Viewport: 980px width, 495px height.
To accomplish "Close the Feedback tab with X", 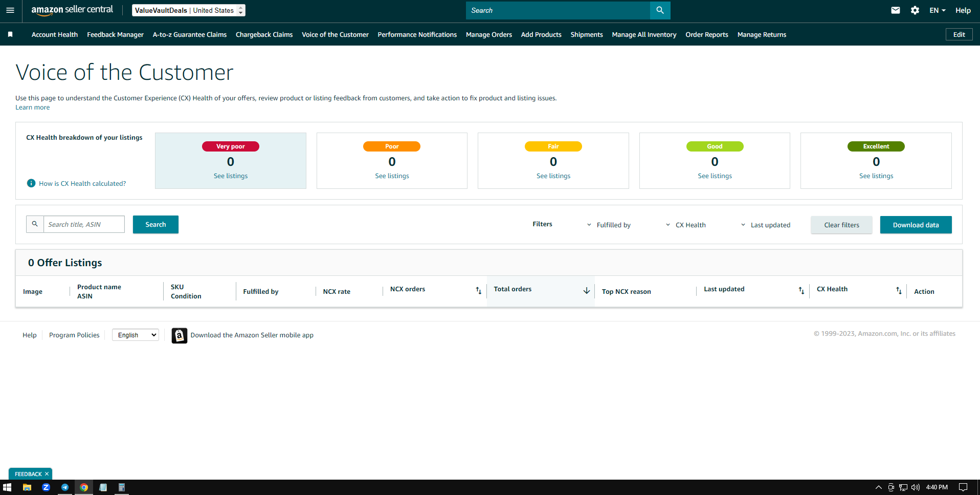I will 47,474.
